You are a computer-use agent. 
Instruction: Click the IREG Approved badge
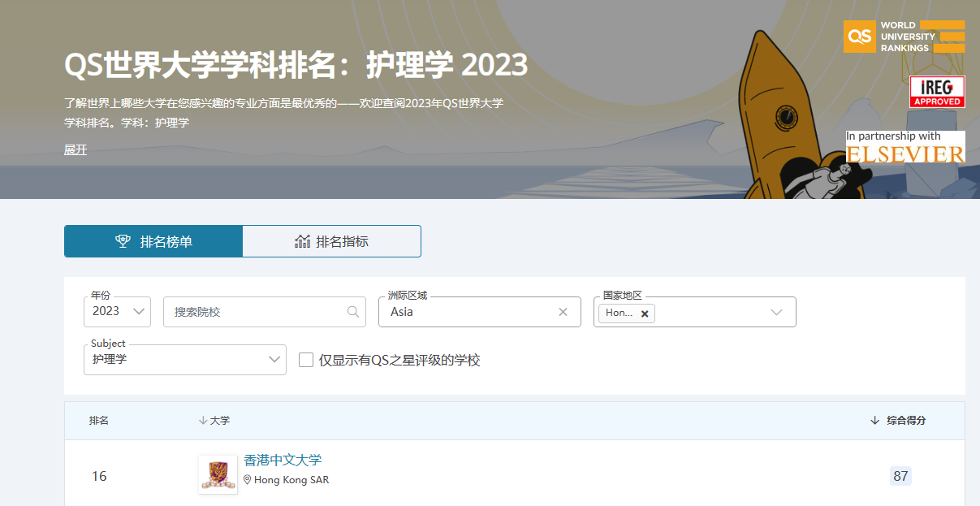(x=937, y=92)
